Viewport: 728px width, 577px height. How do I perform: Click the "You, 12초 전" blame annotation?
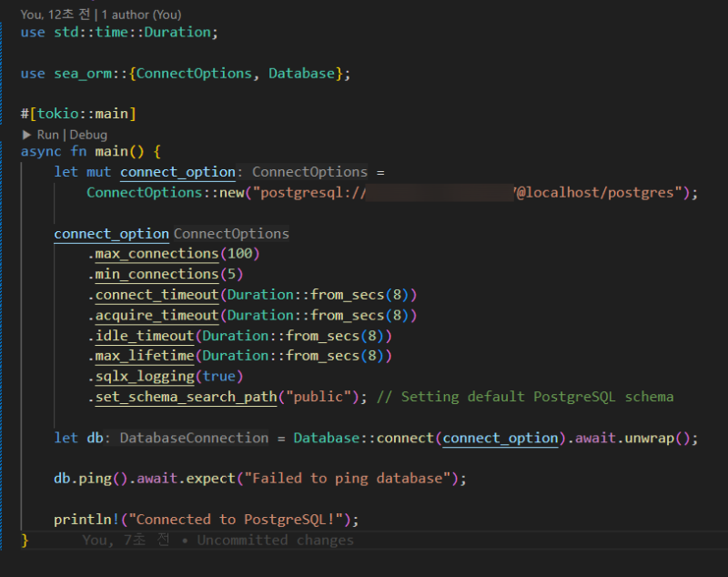pos(56,15)
